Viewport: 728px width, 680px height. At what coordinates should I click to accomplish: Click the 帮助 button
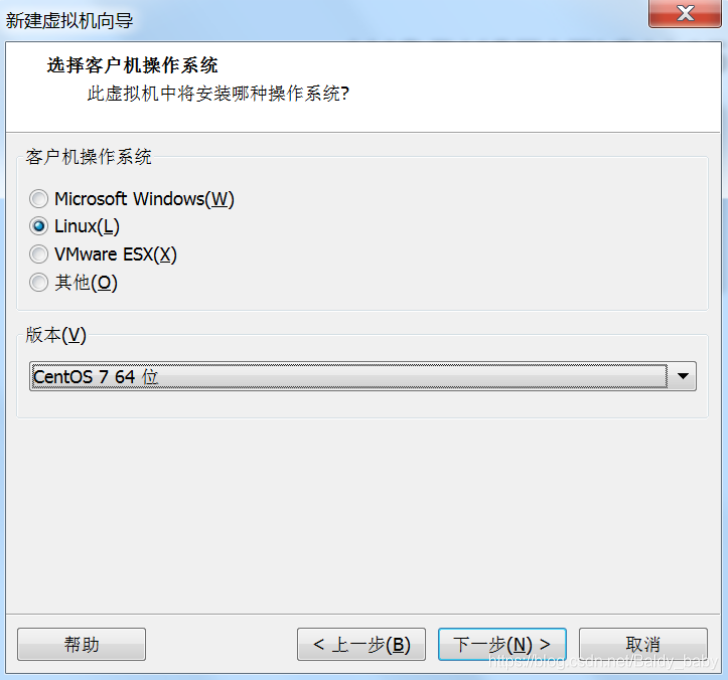point(81,644)
